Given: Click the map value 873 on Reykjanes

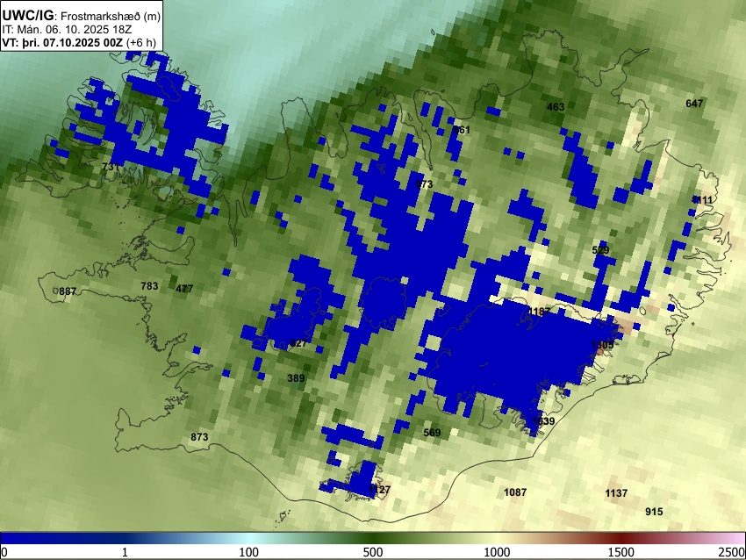Looking at the screenshot, I should (199, 437).
